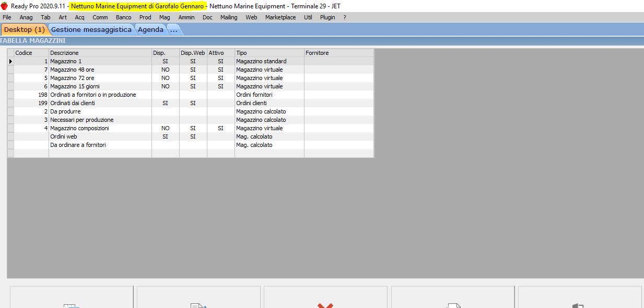Click the Disp. column header

[166, 53]
